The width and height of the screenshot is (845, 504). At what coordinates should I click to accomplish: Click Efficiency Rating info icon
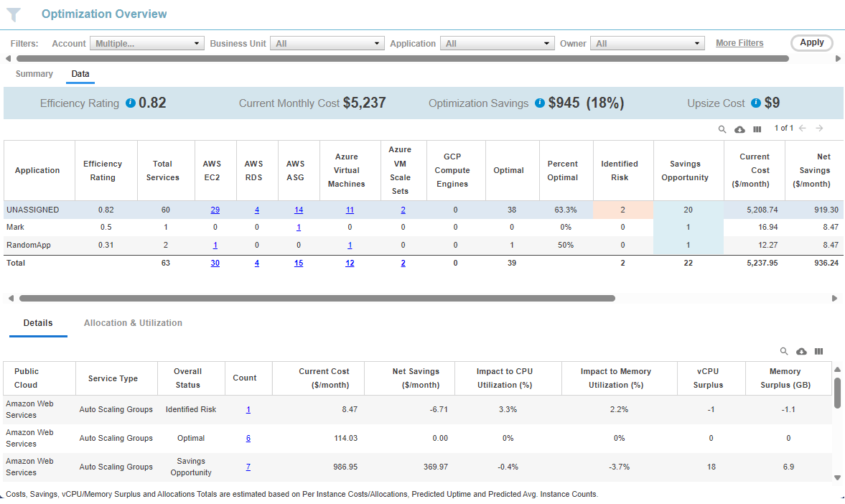click(131, 103)
